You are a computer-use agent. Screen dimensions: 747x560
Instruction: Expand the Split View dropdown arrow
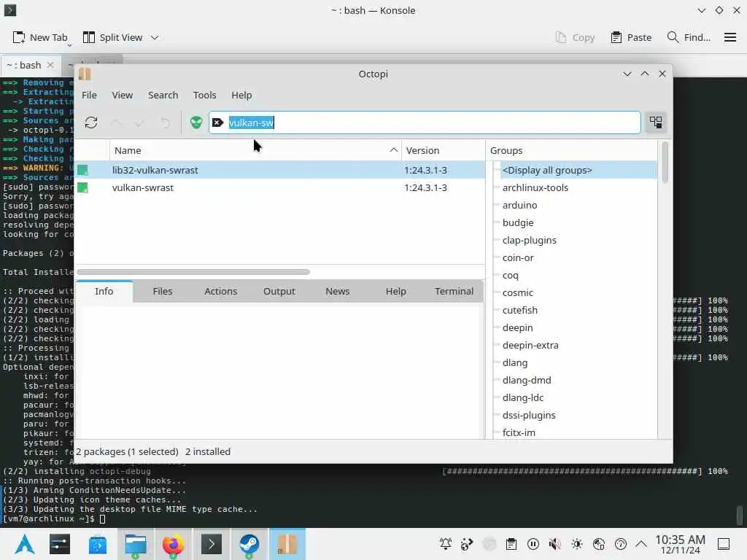155,37
